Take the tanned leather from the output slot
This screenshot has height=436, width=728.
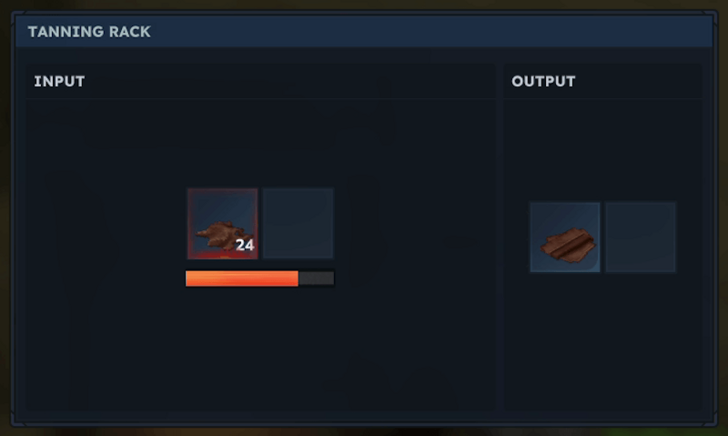(565, 237)
